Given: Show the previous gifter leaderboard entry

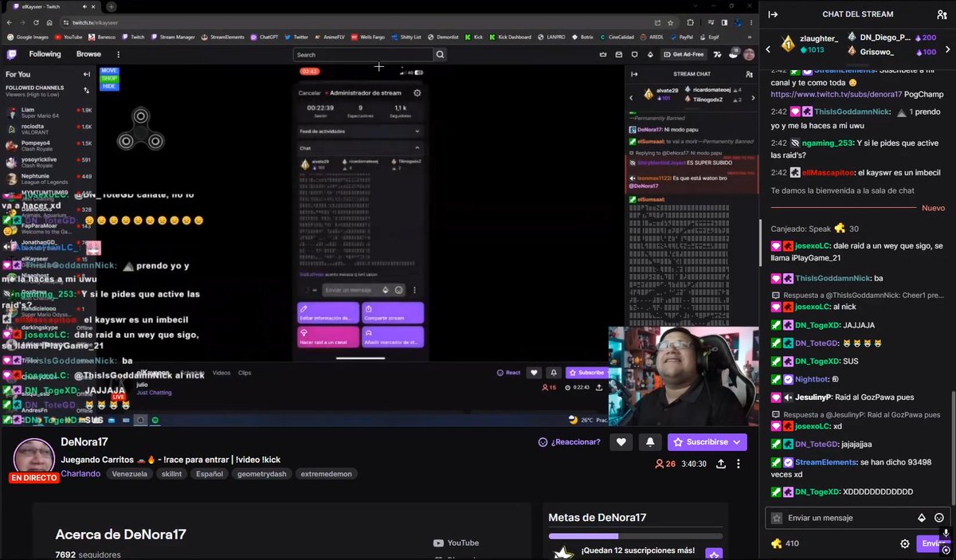Looking at the screenshot, I should pos(768,49).
